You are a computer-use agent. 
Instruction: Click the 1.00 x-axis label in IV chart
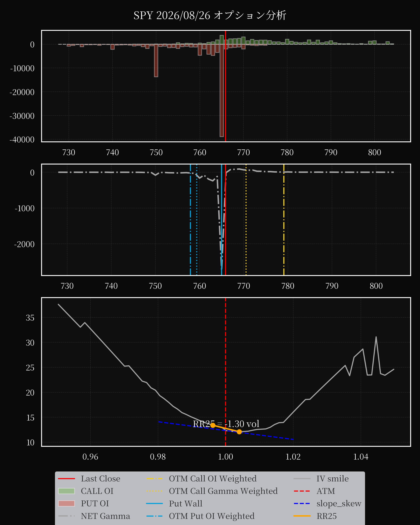click(x=225, y=457)
